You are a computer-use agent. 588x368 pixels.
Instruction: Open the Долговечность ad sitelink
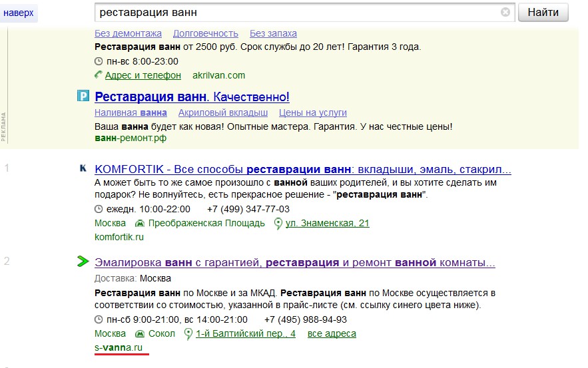(x=206, y=33)
